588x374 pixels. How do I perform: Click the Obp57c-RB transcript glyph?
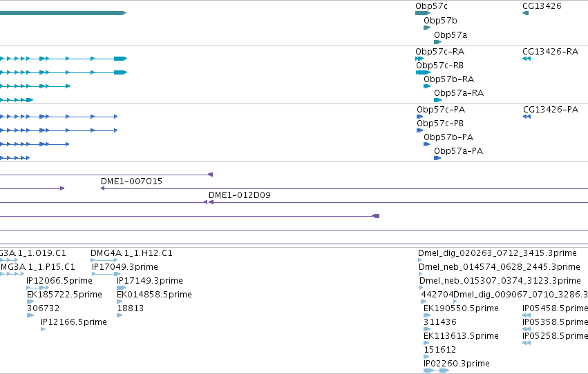click(423, 72)
